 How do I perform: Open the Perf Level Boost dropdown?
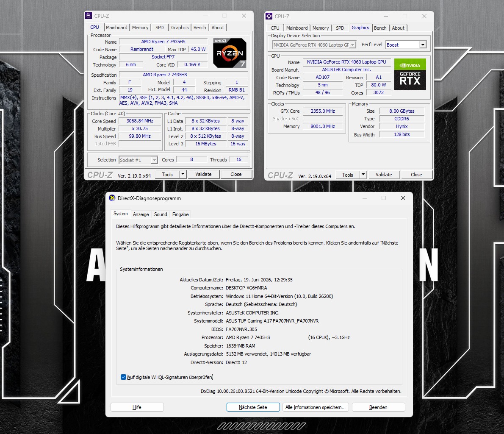pyautogui.click(x=406, y=45)
